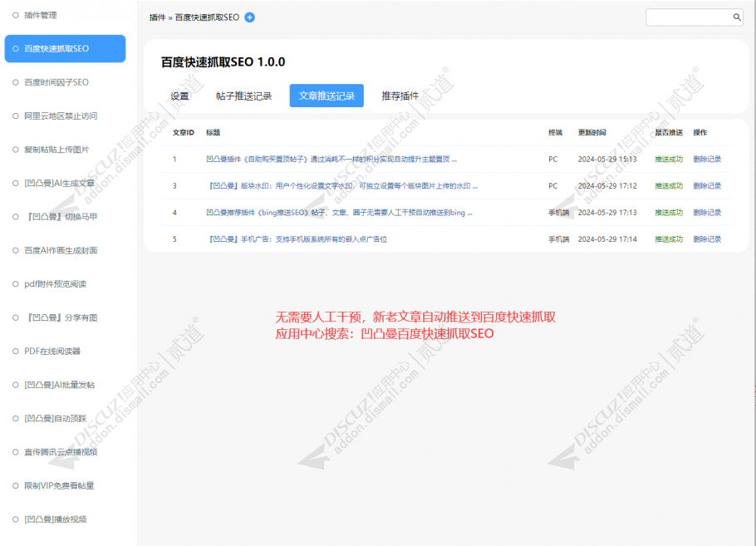
Task: Click 推送成功 status in the 17:13 row
Action: [x=669, y=213]
